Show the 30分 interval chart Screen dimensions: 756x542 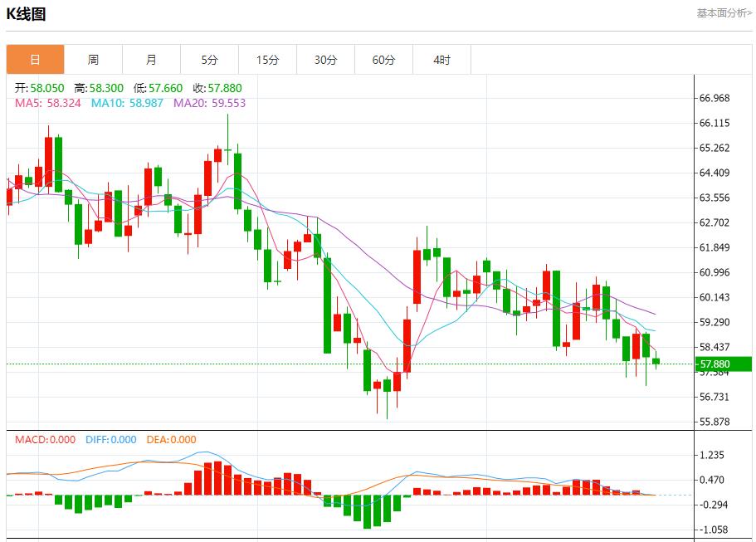click(x=325, y=60)
